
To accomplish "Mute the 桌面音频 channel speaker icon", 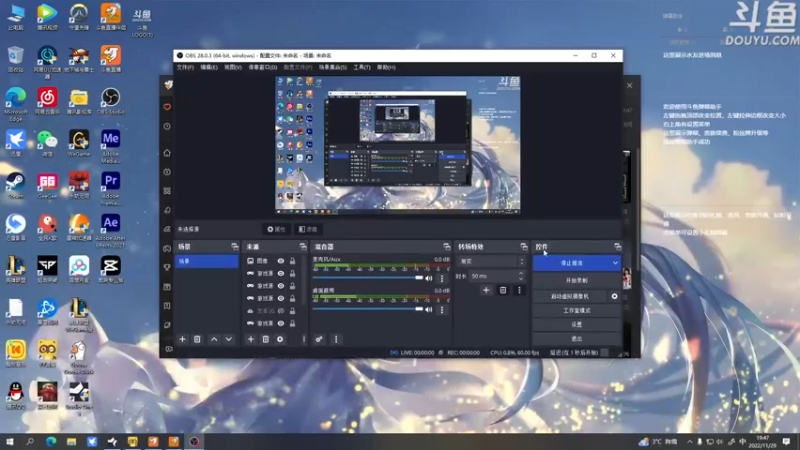I will click(429, 309).
